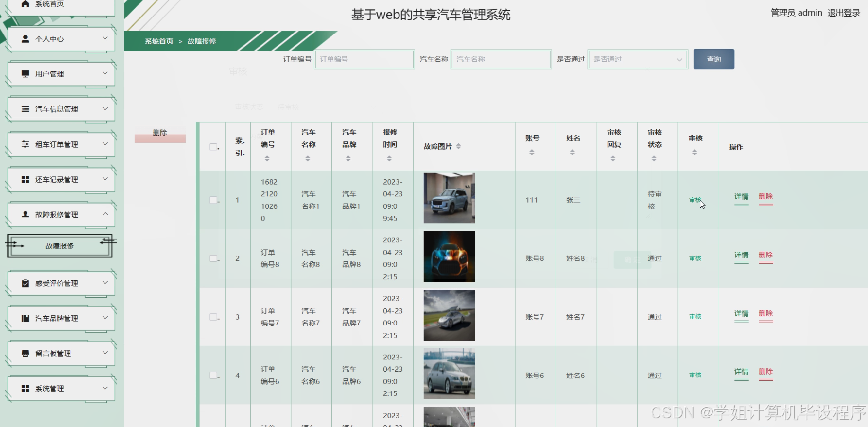The height and width of the screenshot is (427, 868).
Task: Open the fault image thumbnail for 汽车名称7
Action: [449, 315]
